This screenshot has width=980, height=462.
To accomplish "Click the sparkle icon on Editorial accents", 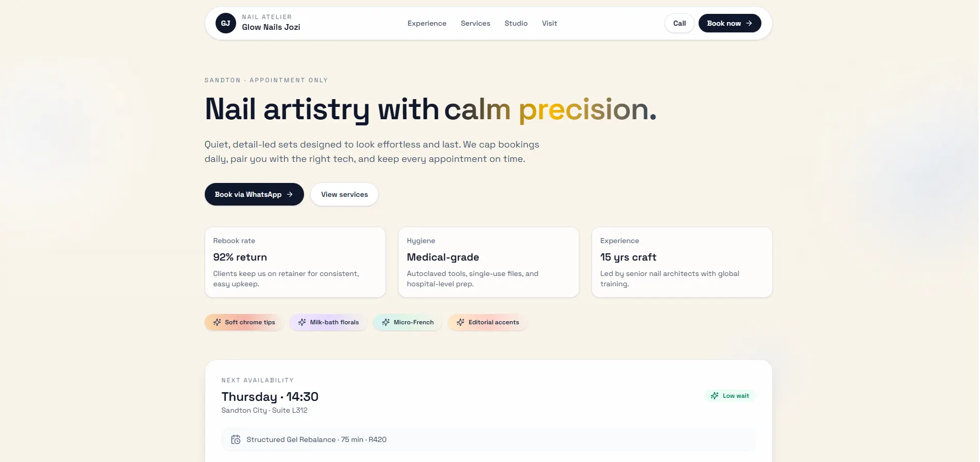I will pos(460,322).
